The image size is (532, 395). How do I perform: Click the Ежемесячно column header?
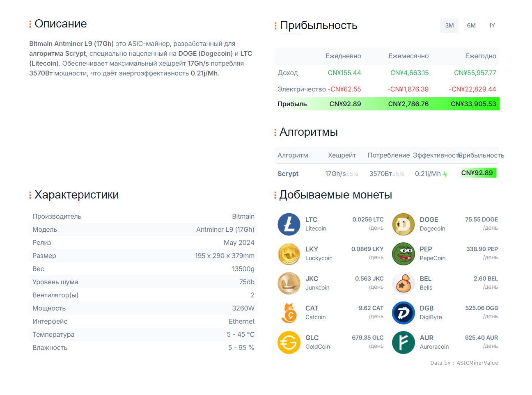pyautogui.click(x=408, y=56)
